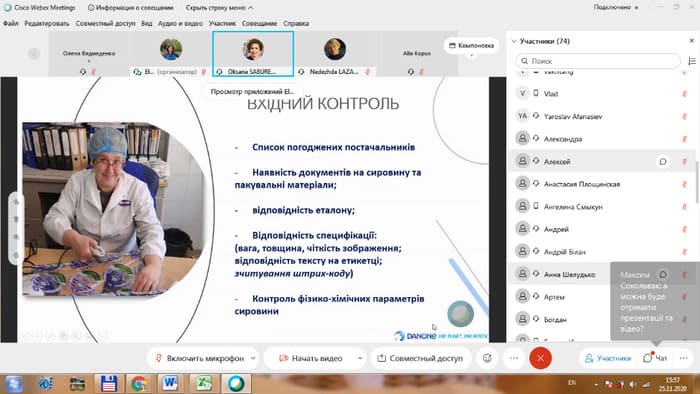Open more options ellipsis in control bar
The height and width of the screenshot is (394, 700).
point(514,358)
